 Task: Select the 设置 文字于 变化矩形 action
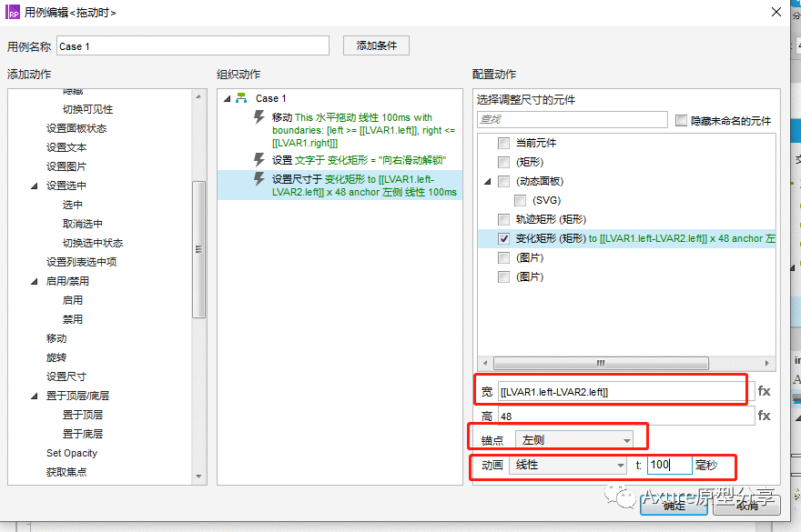359,160
